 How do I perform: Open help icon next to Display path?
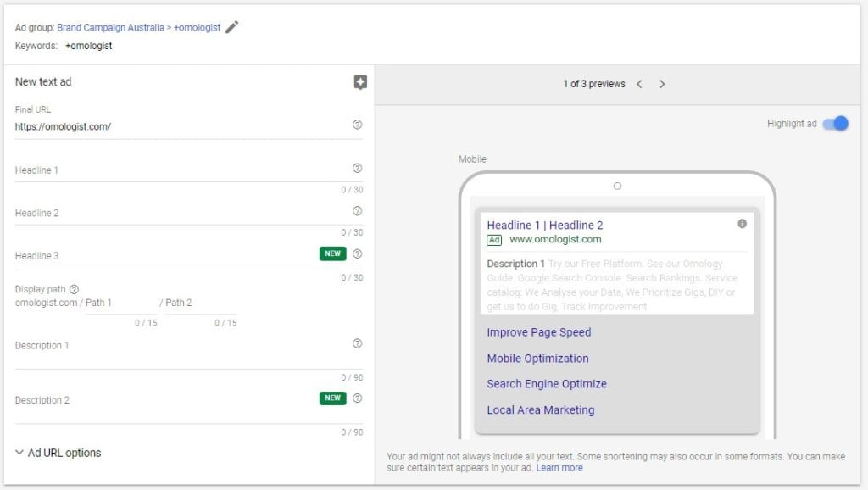[75, 289]
